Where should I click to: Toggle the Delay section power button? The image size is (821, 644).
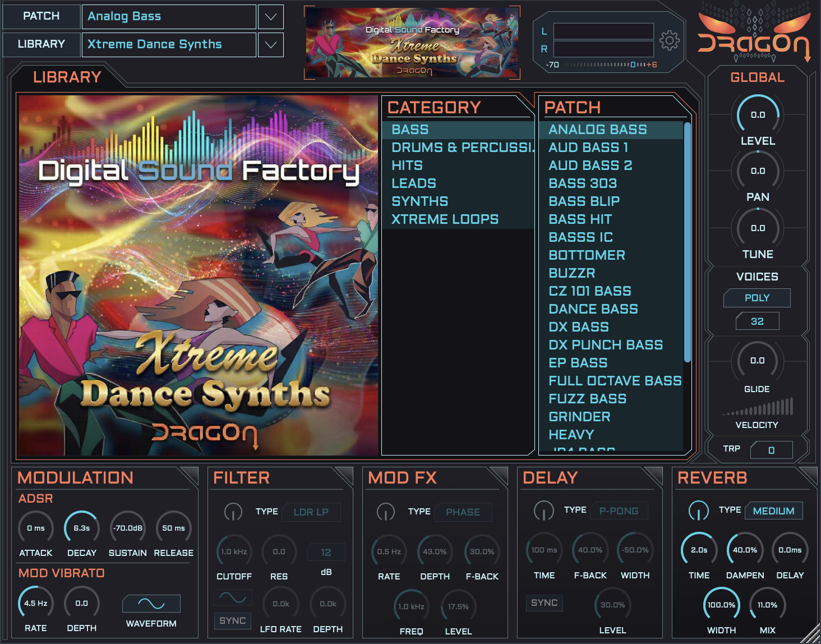point(543,510)
